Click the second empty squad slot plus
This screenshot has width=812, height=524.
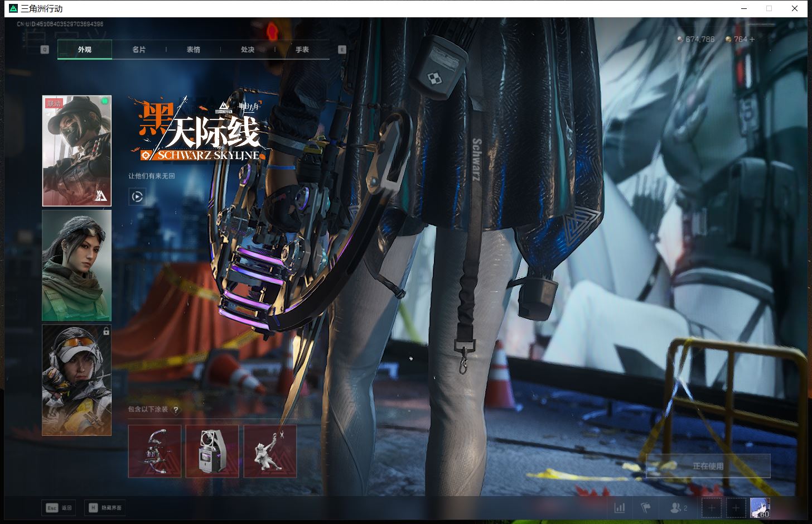tap(736, 508)
